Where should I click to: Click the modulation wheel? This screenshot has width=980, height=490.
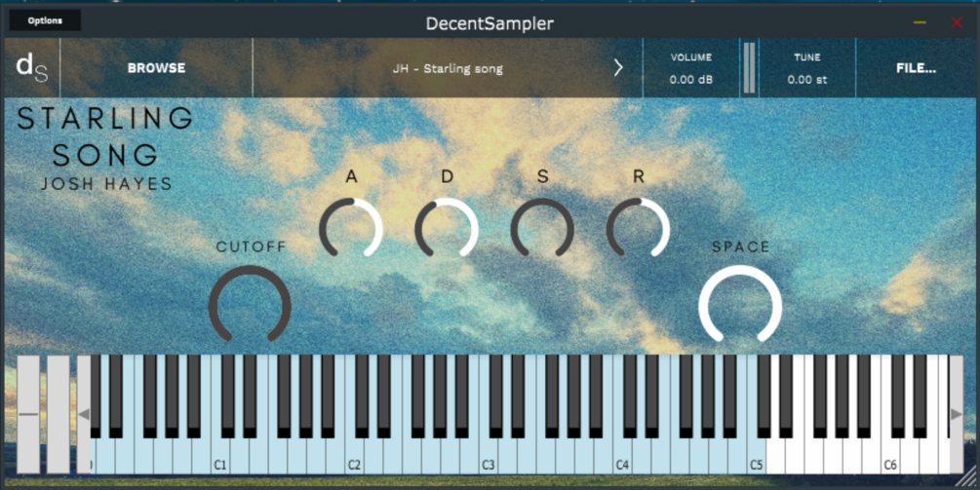point(59,414)
